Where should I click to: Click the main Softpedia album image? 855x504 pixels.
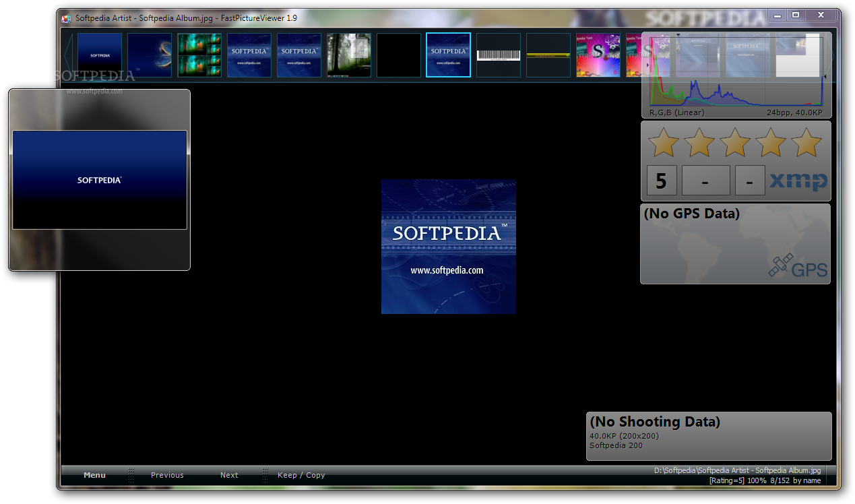449,247
